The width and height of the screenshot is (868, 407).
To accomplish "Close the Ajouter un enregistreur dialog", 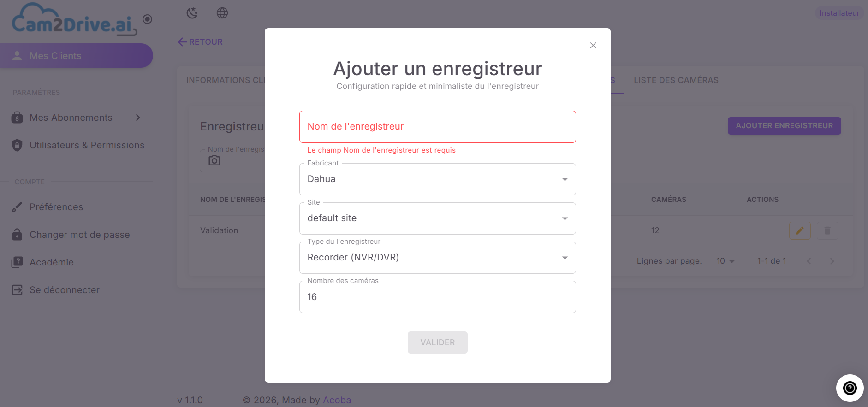I will pyautogui.click(x=593, y=45).
